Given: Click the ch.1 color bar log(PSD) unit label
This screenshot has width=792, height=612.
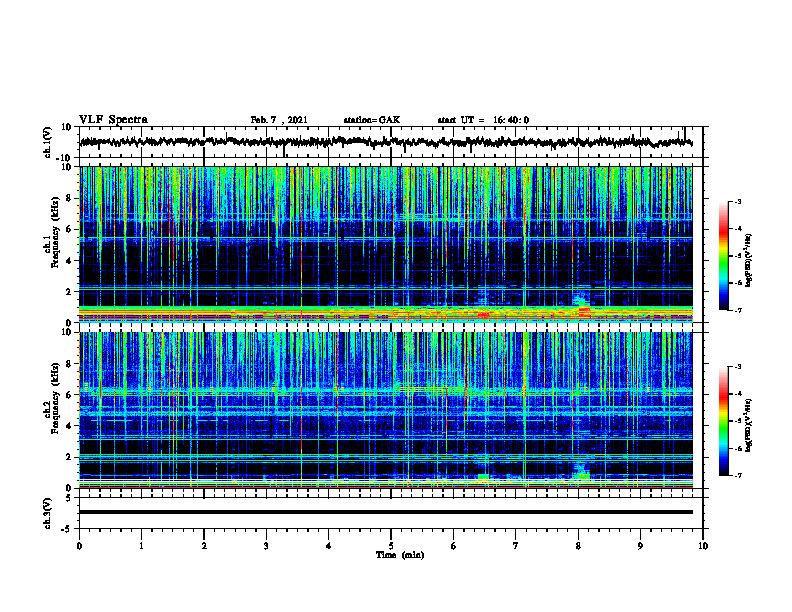Looking at the screenshot, I should (x=749, y=260).
